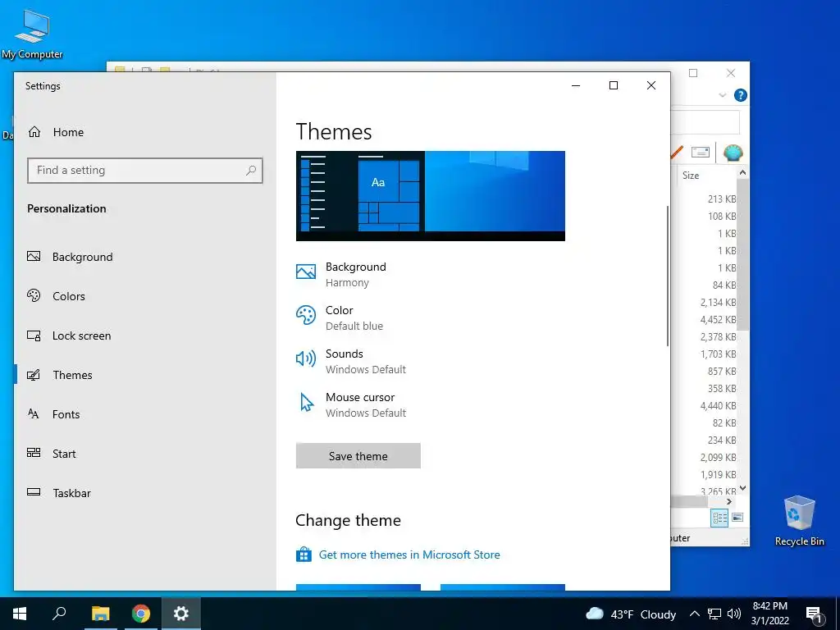Select the Recycle Bin desktop icon

799,520
